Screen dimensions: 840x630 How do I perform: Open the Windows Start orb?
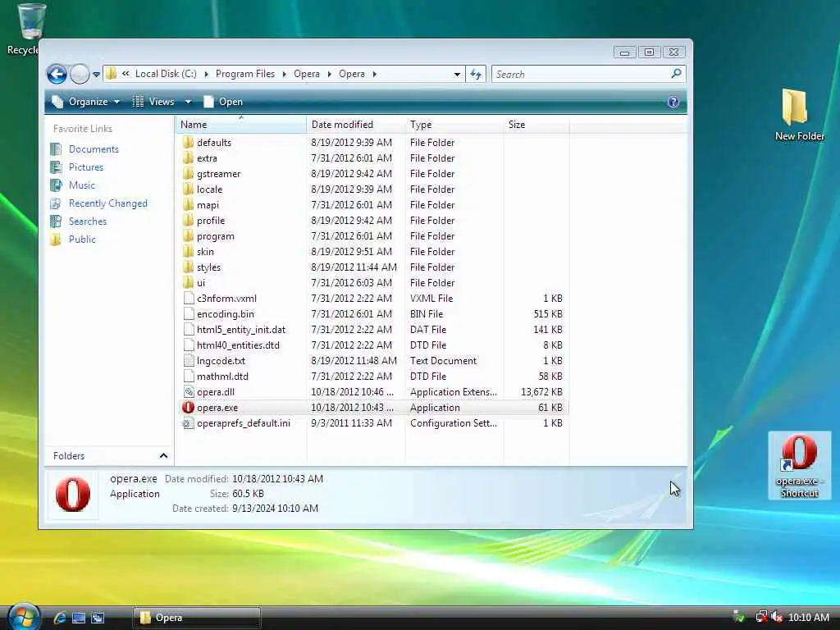tap(24, 617)
